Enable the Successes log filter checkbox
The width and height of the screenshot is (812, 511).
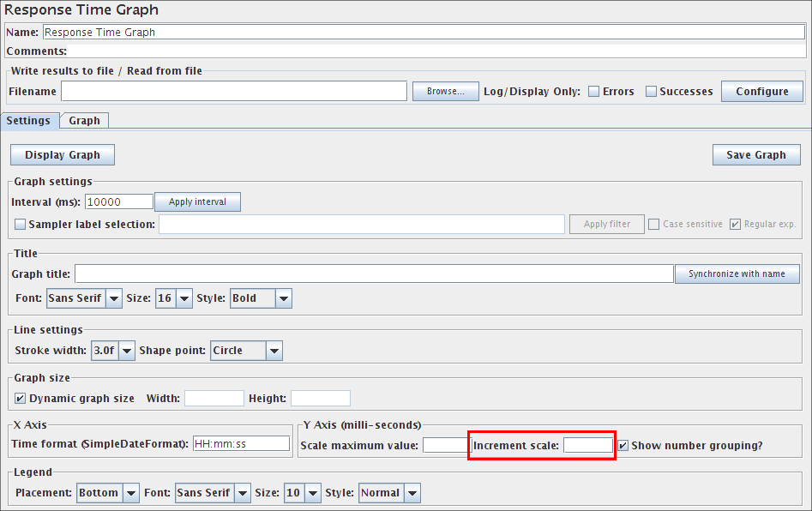coord(651,92)
